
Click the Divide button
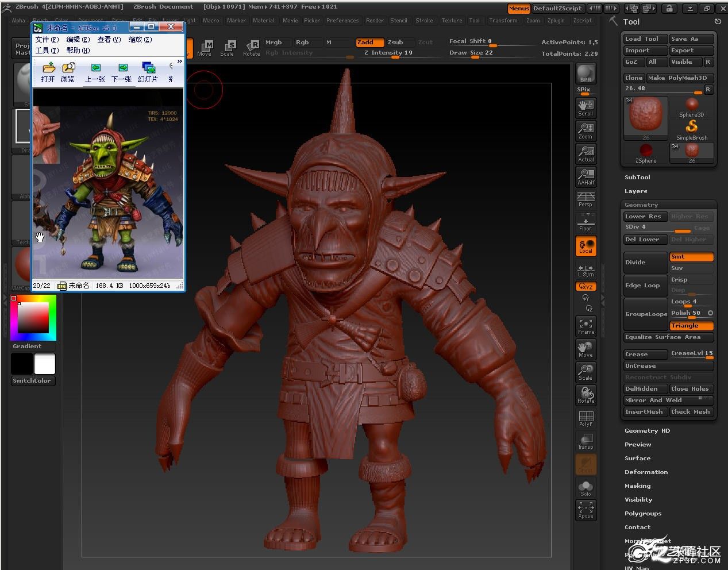click(x=646, y=263)
